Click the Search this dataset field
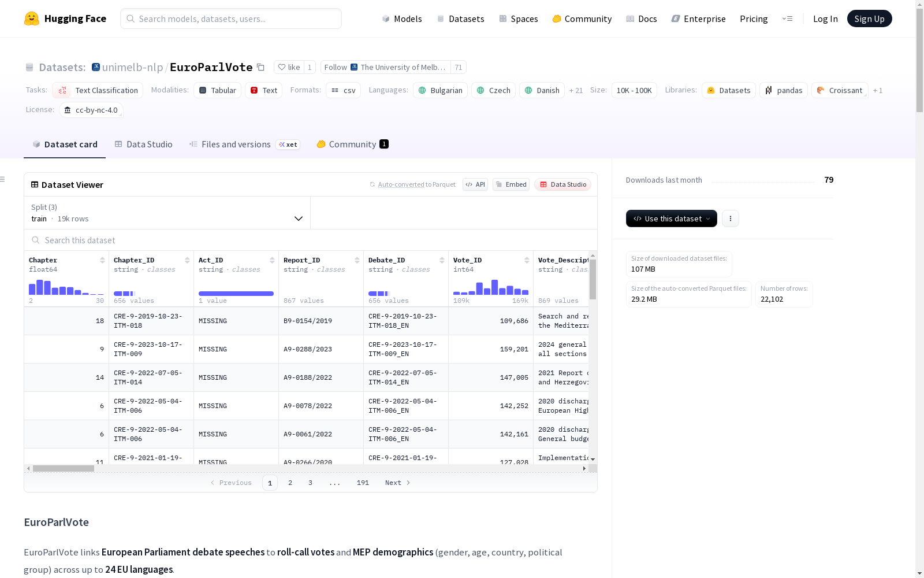 tap(311, 240)
